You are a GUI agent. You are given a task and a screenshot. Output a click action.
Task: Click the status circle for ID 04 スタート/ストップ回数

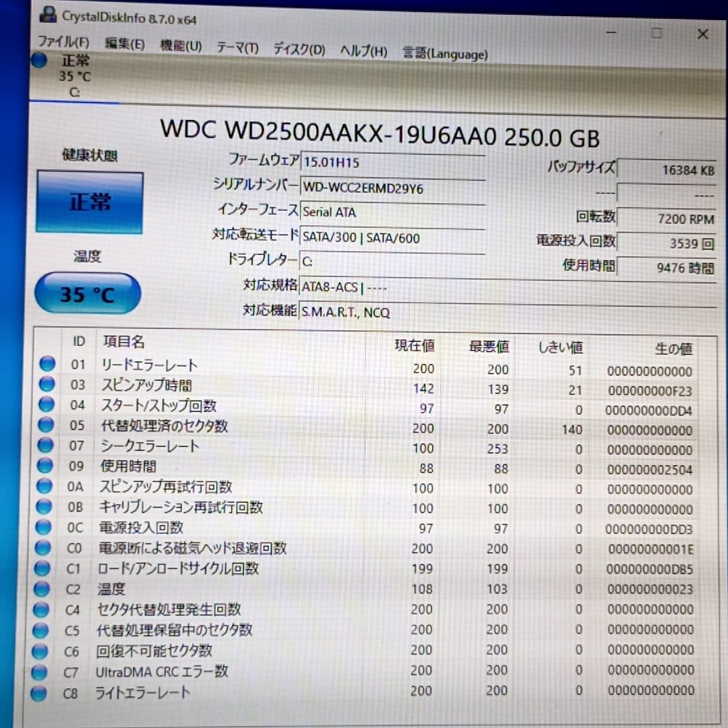coord(47,404)
